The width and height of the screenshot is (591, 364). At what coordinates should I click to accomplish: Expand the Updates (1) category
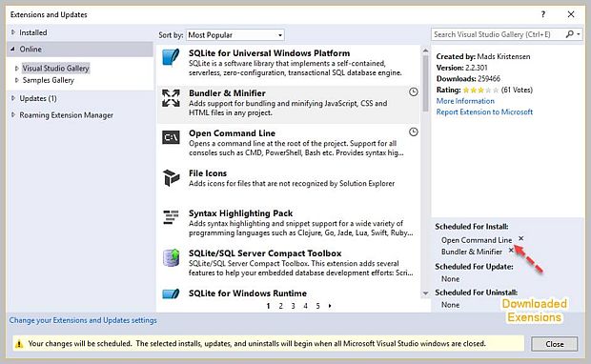[x=13, y=98]
